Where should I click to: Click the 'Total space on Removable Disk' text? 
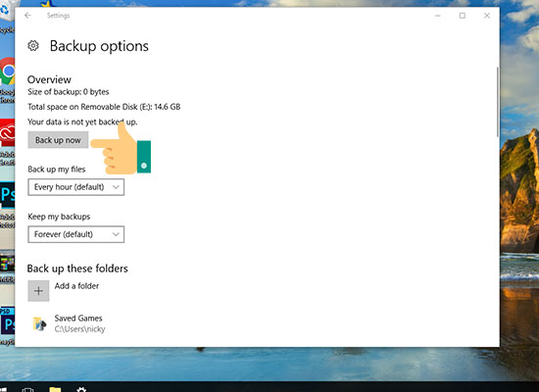[104, 107]
